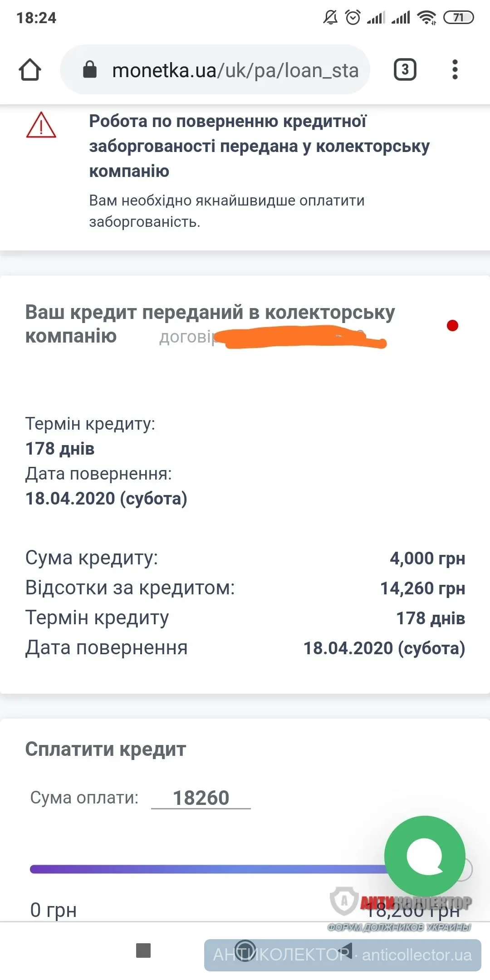
Task: Click the monetka.ua address bar
Action: coord(235,70)
